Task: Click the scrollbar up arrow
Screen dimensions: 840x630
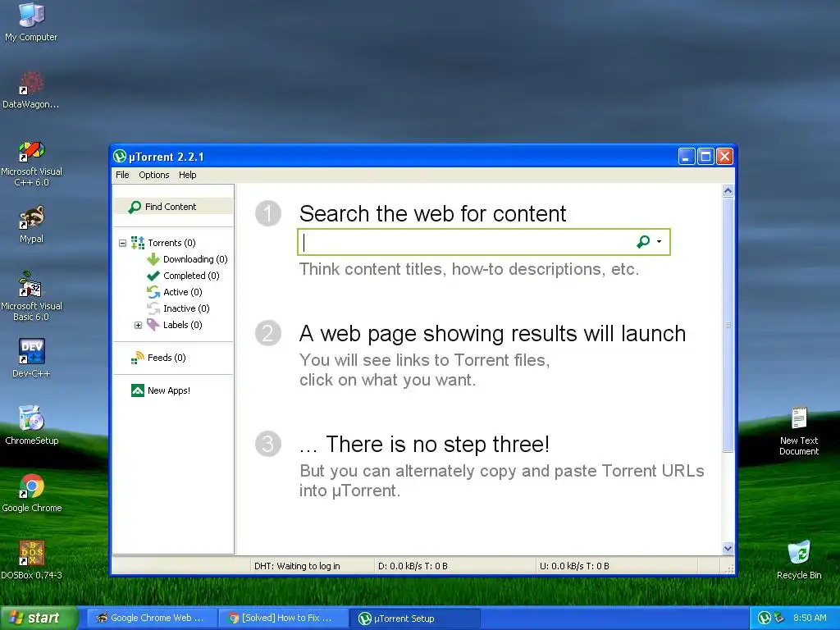Action: coord(728,190)
